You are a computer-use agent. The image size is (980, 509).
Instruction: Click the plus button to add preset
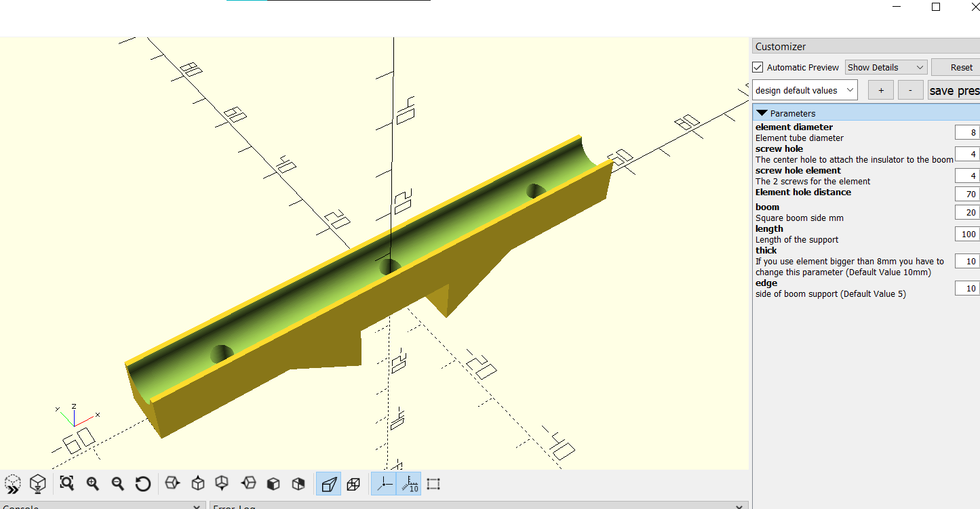tap(880, 90)
